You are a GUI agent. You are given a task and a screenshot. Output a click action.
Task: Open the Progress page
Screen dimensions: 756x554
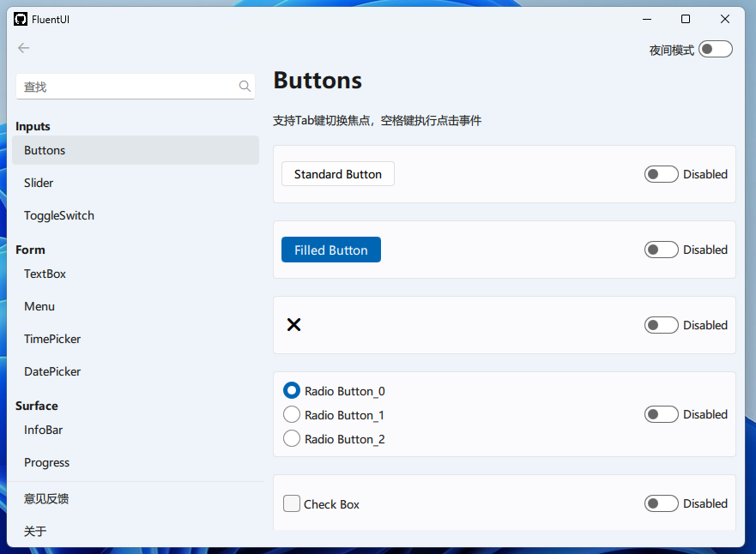(136, 463)
